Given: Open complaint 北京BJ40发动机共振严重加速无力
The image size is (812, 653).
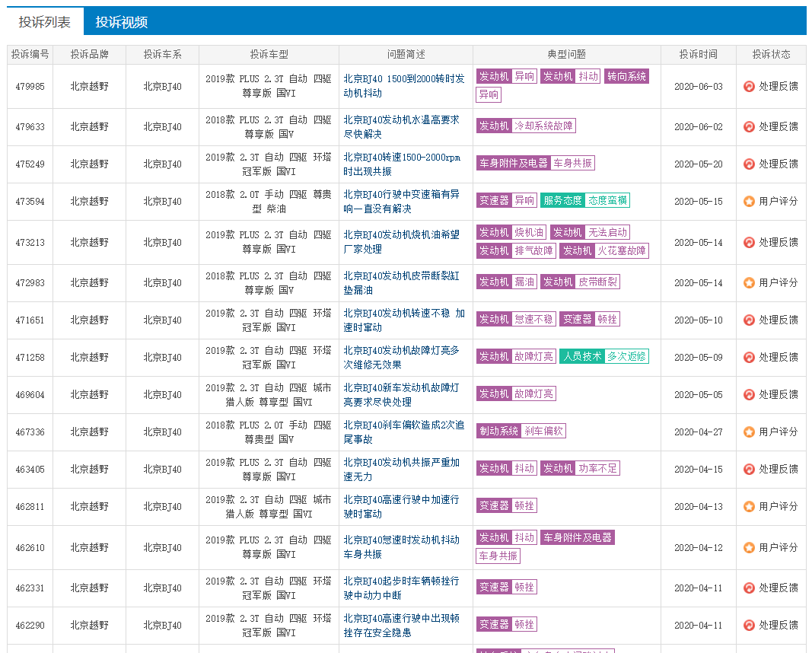Looking at the screenshot, I should (401, 469).
